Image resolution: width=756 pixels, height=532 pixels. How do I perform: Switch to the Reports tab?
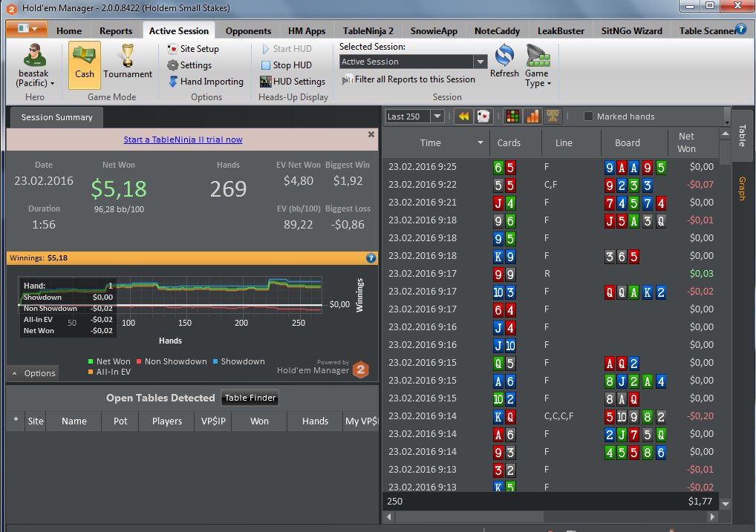[116, 31]
